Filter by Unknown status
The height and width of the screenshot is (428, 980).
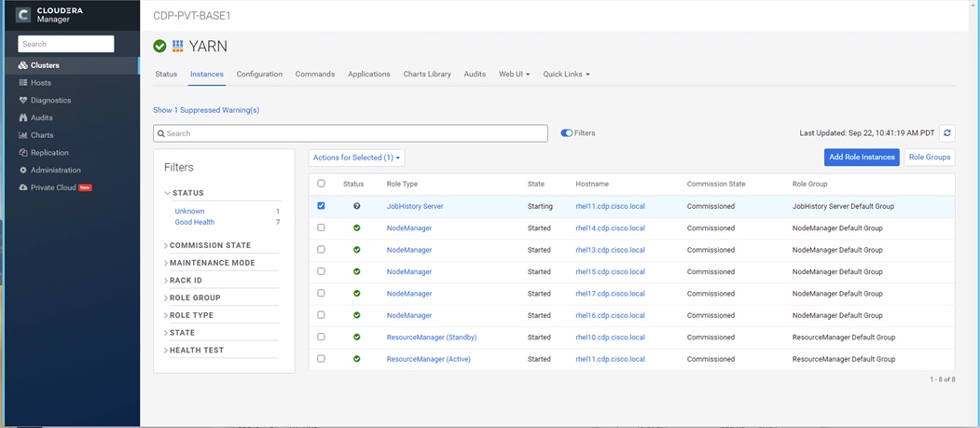coord(189,211)
